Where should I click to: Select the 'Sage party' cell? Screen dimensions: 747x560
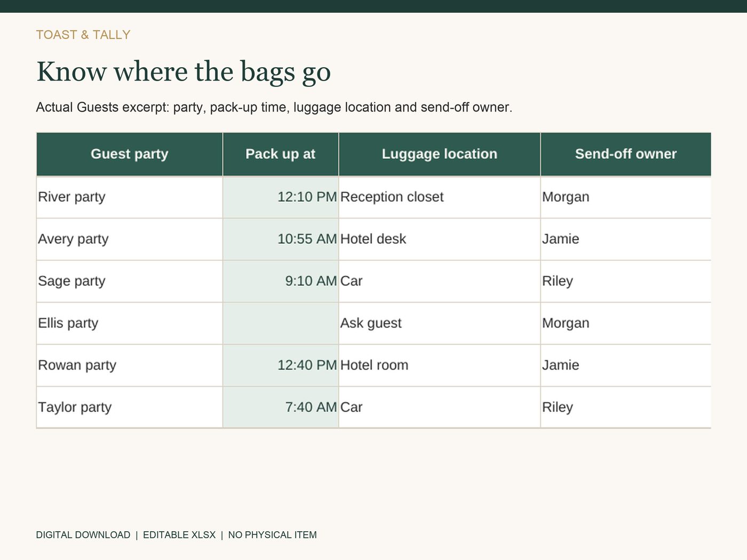coord(129,282)
